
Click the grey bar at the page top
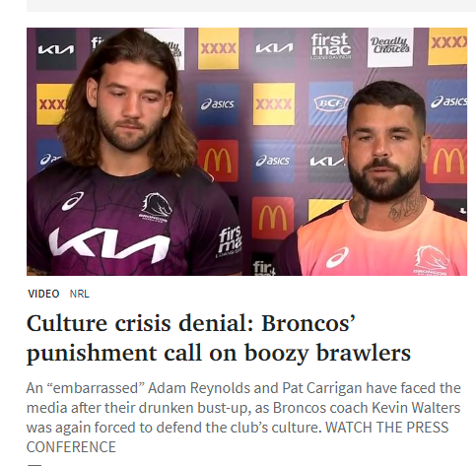pyautogui.click(x=251, y=6)
